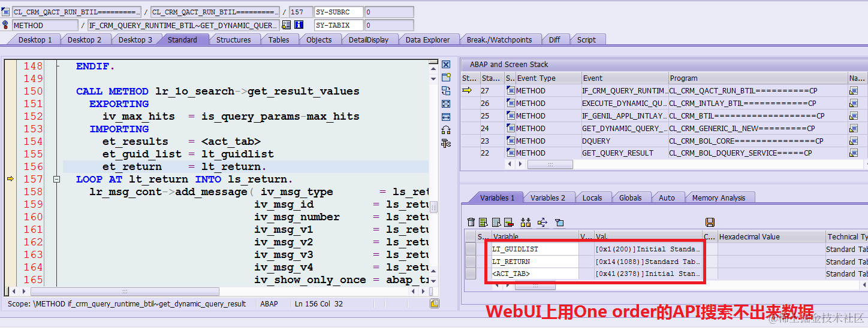Collapse the LOOP block at line 157

coord(57,179)
